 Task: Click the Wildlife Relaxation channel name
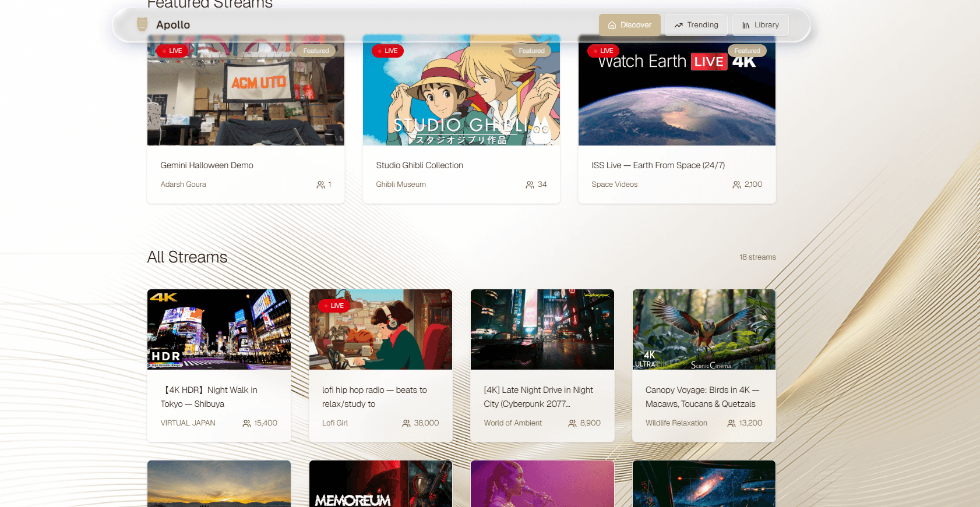(676, 423)
